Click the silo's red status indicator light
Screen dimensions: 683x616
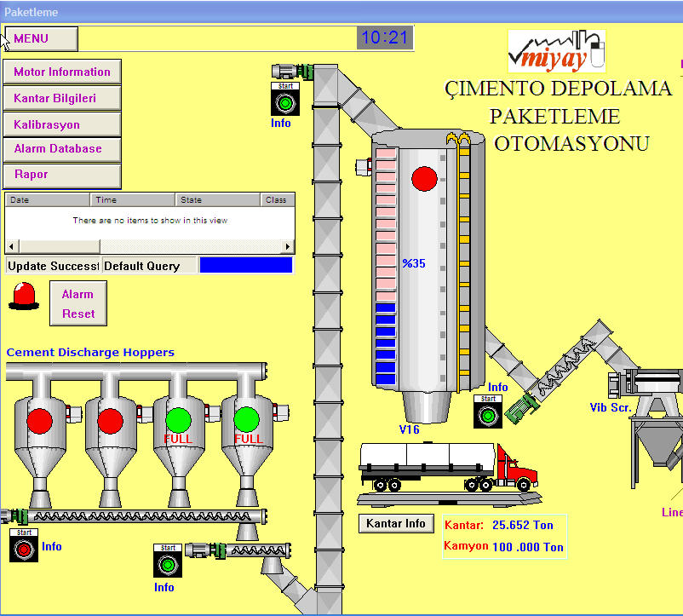[424, 178]
